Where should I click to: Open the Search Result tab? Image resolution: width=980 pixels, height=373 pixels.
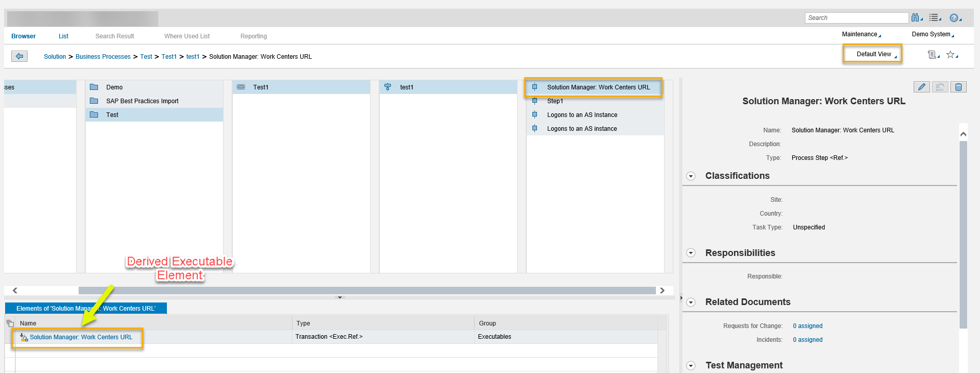tap(115, 36)
